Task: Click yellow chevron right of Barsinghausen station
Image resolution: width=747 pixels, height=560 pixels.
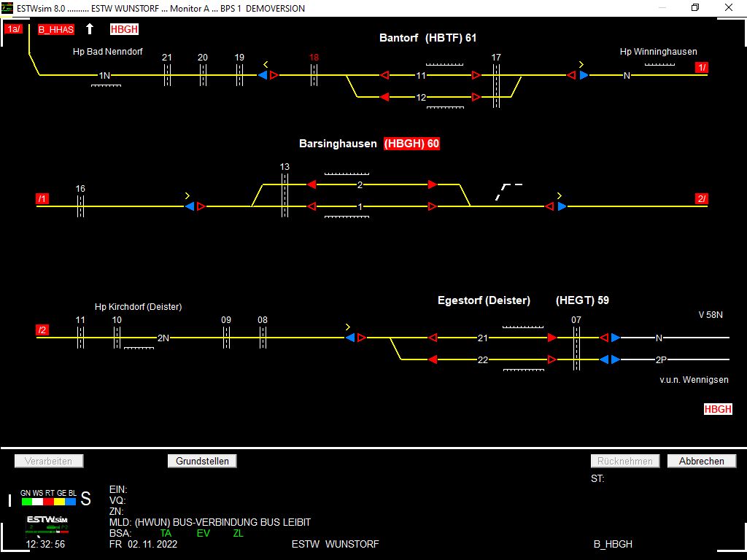Action: coord(559,195)
